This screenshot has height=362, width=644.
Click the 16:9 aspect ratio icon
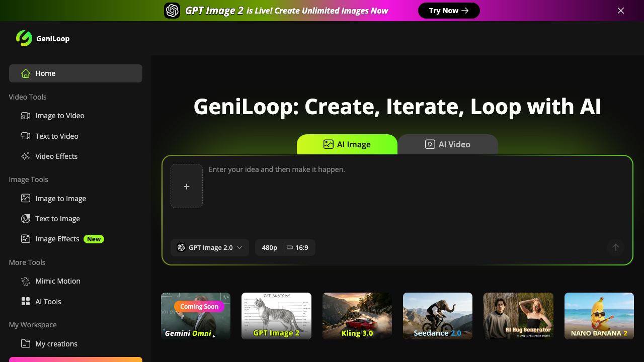[x=290, y=247]
